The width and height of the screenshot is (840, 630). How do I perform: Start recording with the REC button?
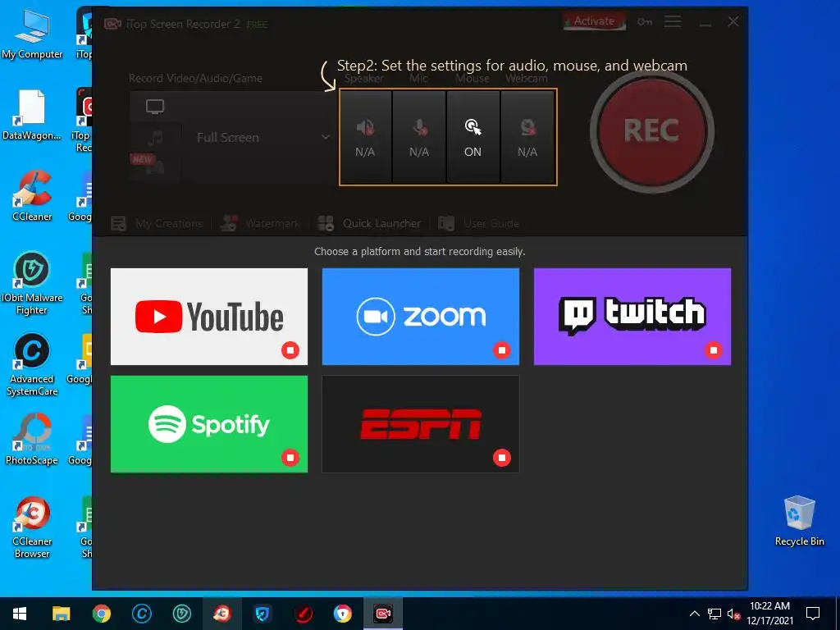pyautogui.click(x=651, y=130)
